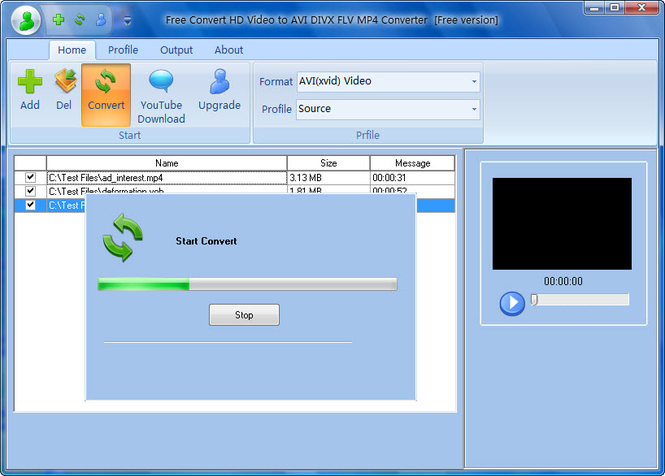
Task: Switch to the Home tab
Action: tap(72, 50)
